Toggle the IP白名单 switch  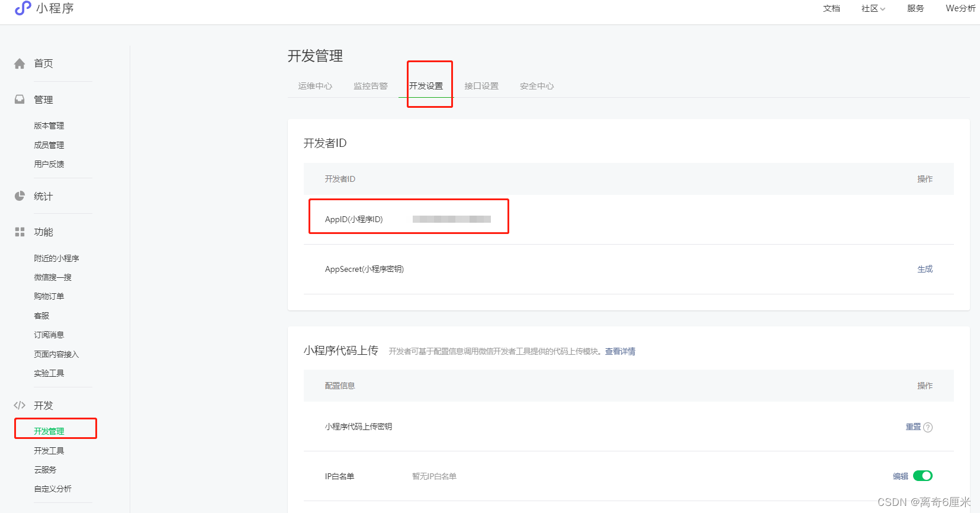[923, 476]
